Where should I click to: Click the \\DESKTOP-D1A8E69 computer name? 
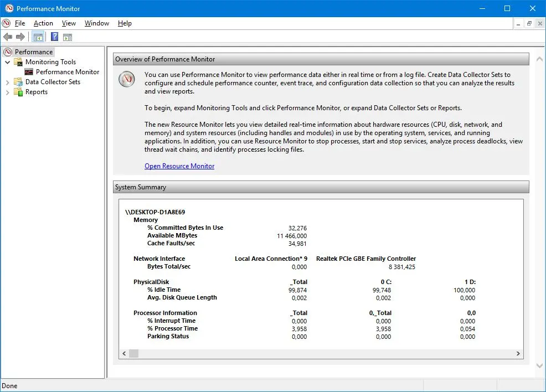(x=155, y=212)
